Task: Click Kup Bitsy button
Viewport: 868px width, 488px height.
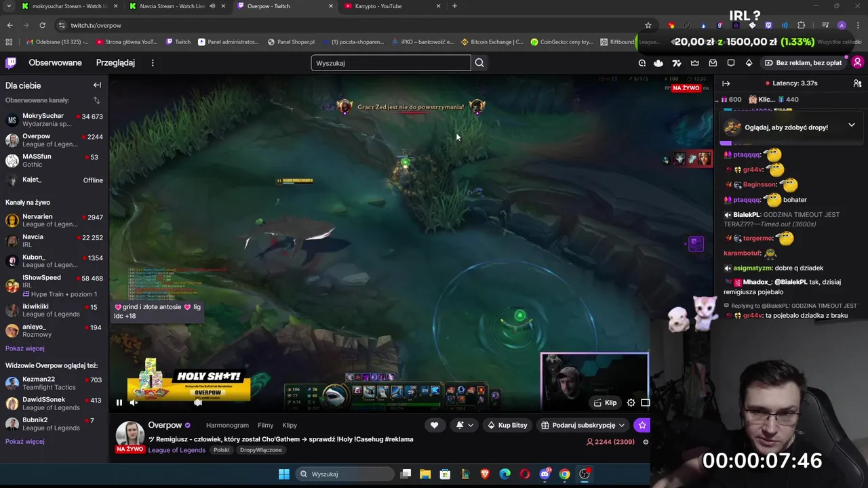Action: tap(507, 425)
